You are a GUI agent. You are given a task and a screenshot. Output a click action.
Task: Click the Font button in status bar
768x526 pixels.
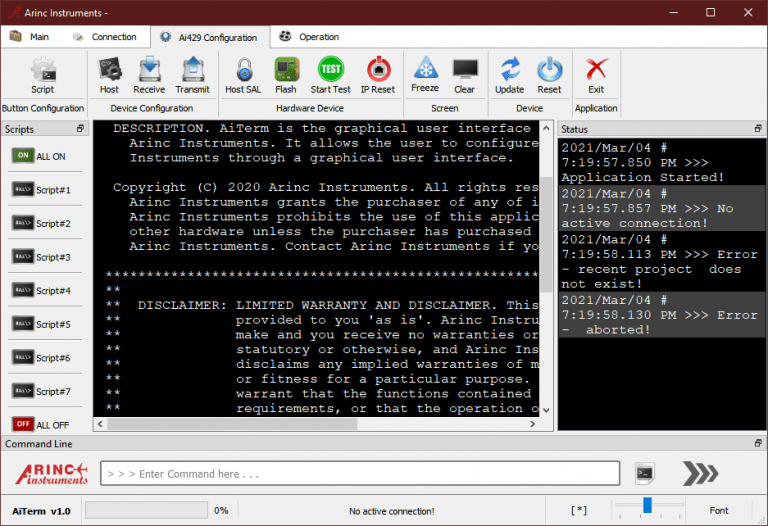click(x=718, y=510)
